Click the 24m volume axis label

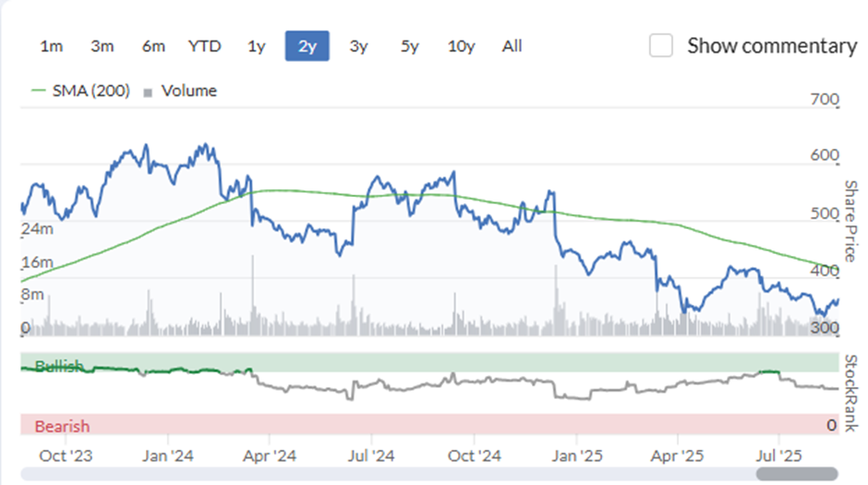point(38,229)
